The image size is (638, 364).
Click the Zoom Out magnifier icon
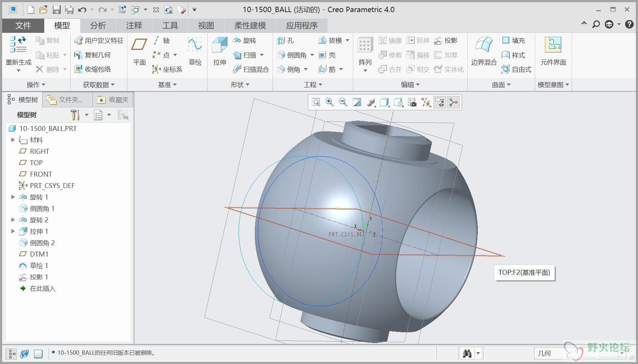343,102
